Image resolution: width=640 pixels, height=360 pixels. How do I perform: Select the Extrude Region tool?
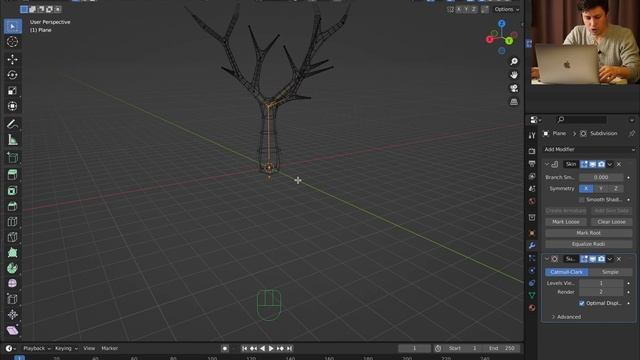[x=13, y=175]
